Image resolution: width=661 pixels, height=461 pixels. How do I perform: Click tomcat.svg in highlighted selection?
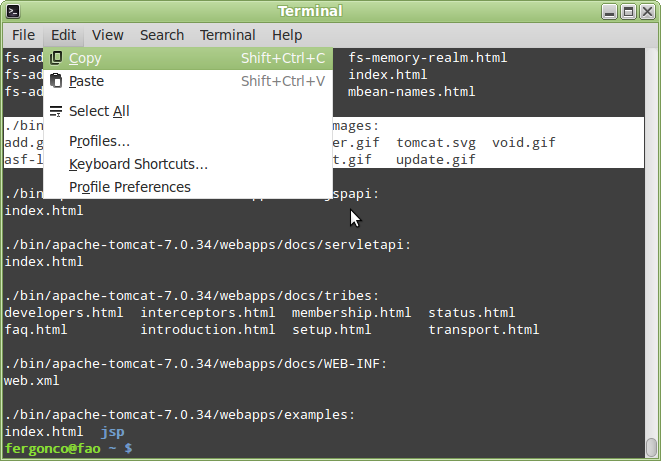point(436,142)
